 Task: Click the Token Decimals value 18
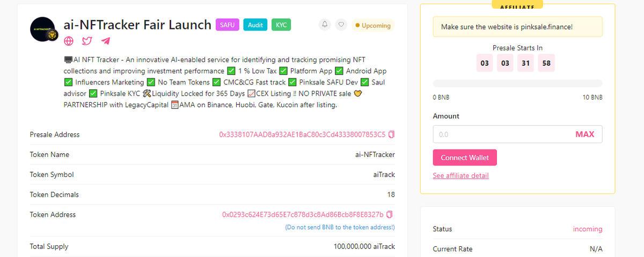391,195
